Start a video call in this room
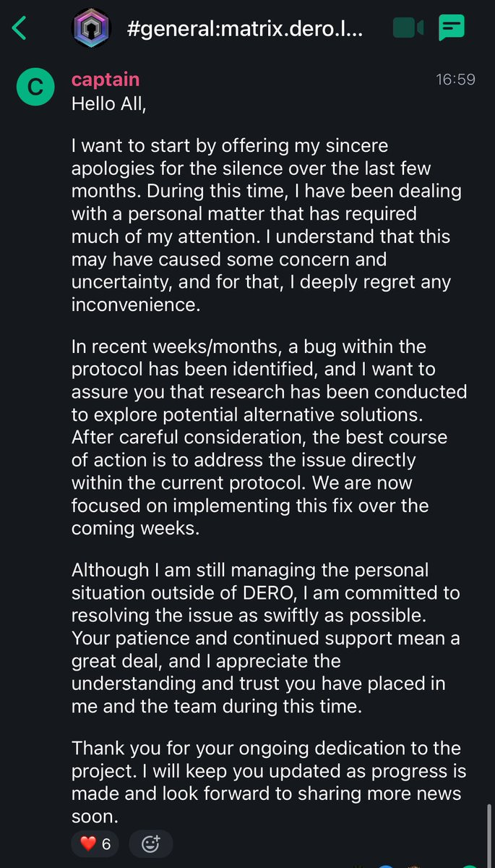The width and height of the screenshot is (495, 868). [408, 28]
